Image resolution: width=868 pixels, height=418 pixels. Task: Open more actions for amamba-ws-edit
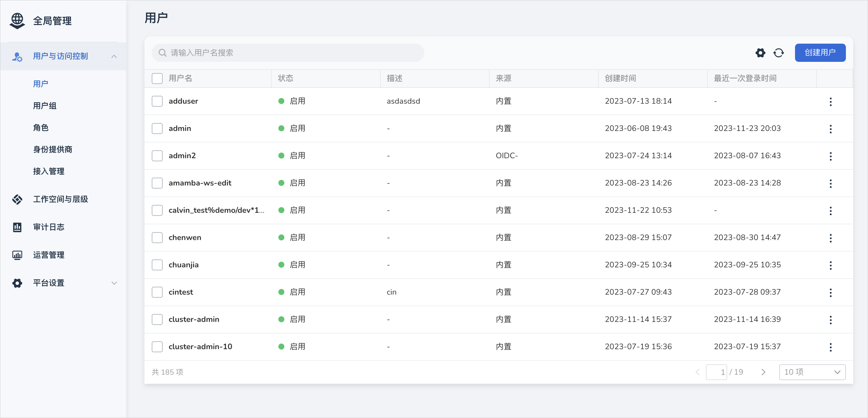click(830, 183)
